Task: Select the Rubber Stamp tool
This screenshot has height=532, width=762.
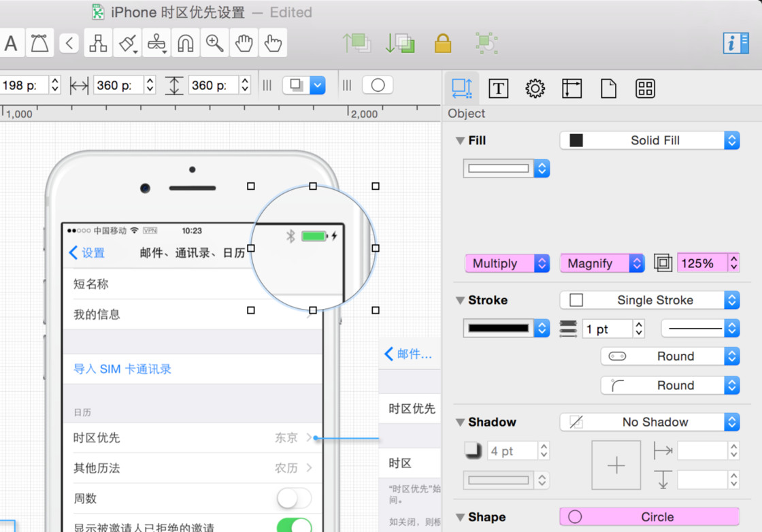Action: (x=156, y=44)
